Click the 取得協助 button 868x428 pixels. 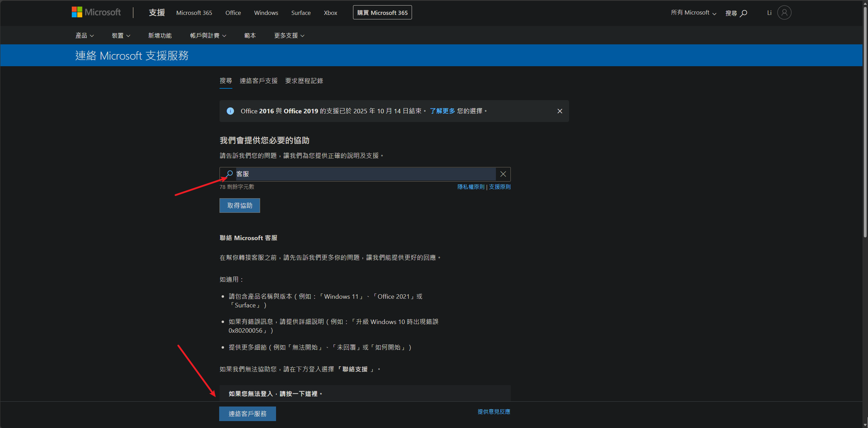pos(240,206)
